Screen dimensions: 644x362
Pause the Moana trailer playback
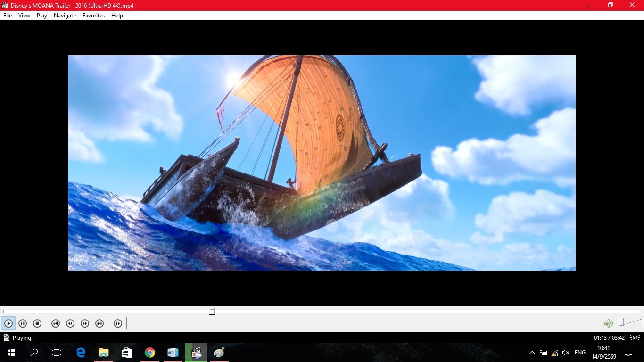point(23,323)
